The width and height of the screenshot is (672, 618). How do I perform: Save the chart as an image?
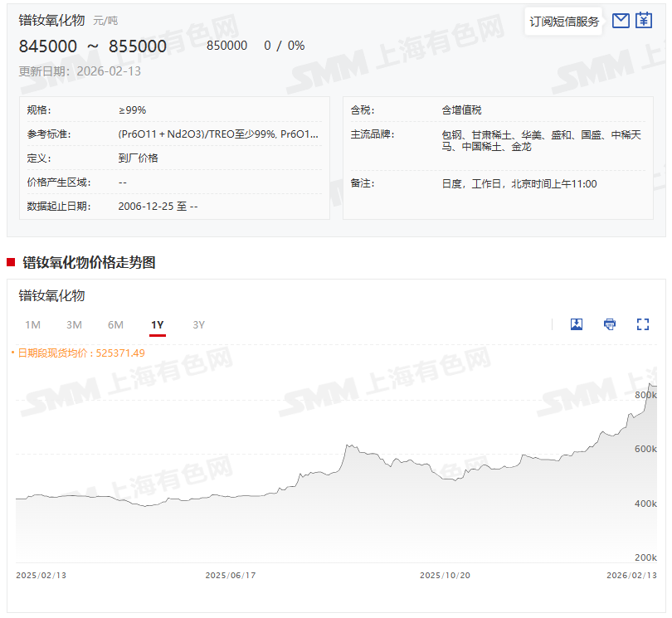[577, 324]
